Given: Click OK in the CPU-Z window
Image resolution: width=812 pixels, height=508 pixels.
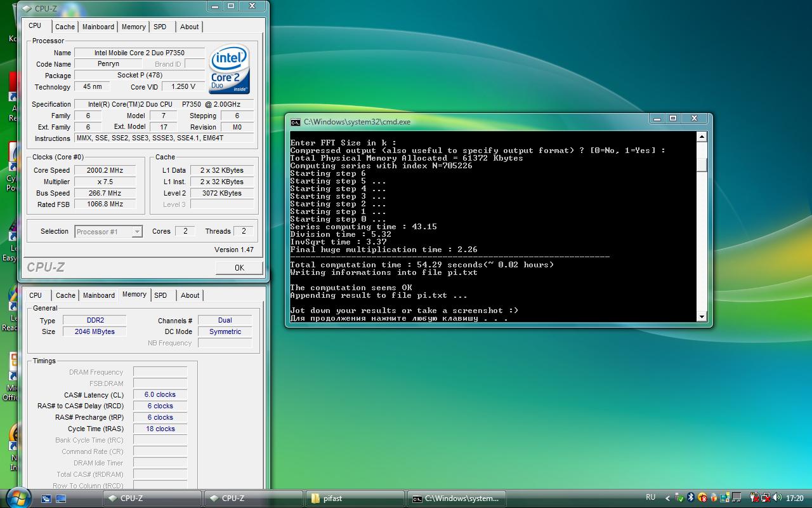Looking at the screenshot, I should (x=239, y=267).
